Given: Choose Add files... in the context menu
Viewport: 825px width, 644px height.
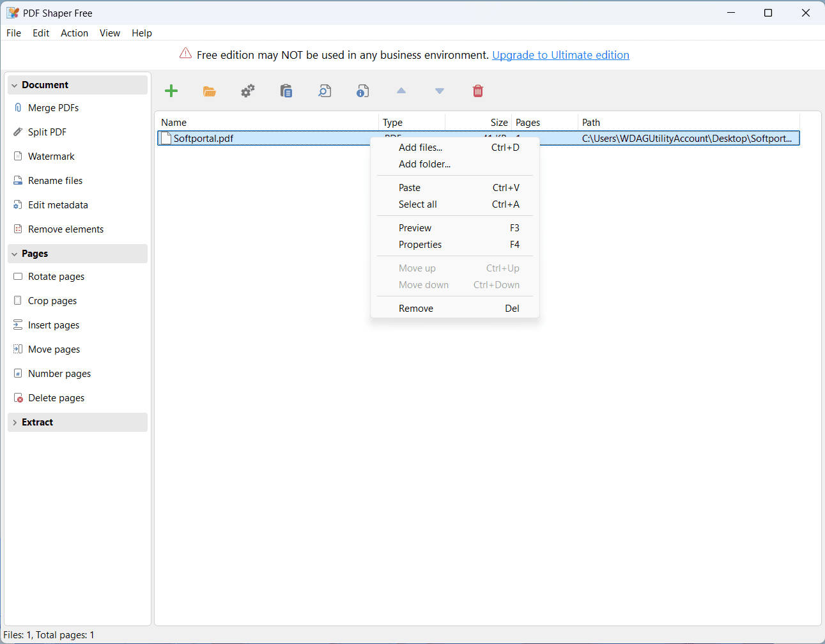Looking at the screenshot, I should click(455, 148).
